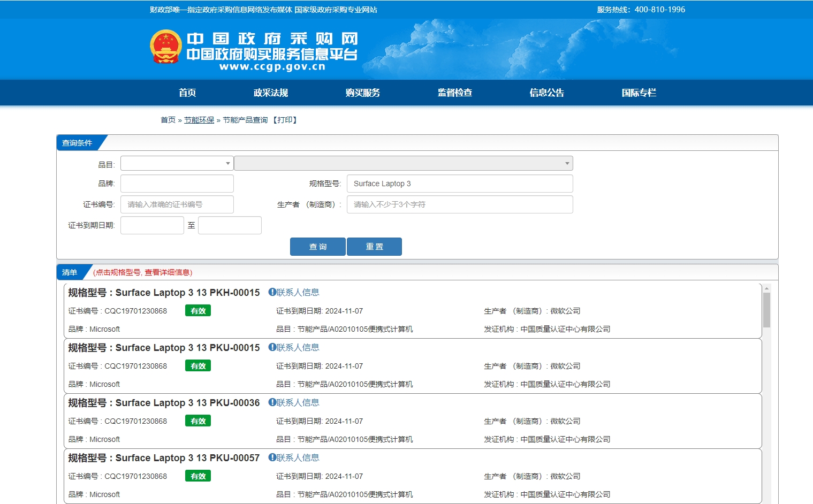Open the 品目 category dropdown
The height and width of the screenshot is (504, 813).
[x=177, y=163]
